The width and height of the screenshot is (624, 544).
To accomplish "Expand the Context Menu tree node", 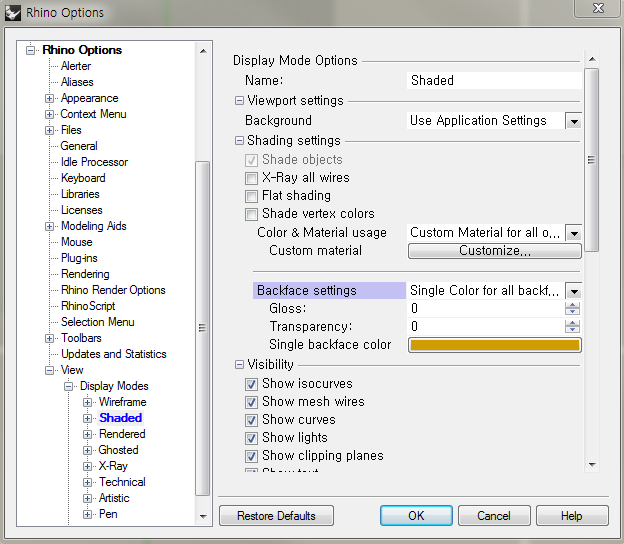I will click(x=49, y=114).
